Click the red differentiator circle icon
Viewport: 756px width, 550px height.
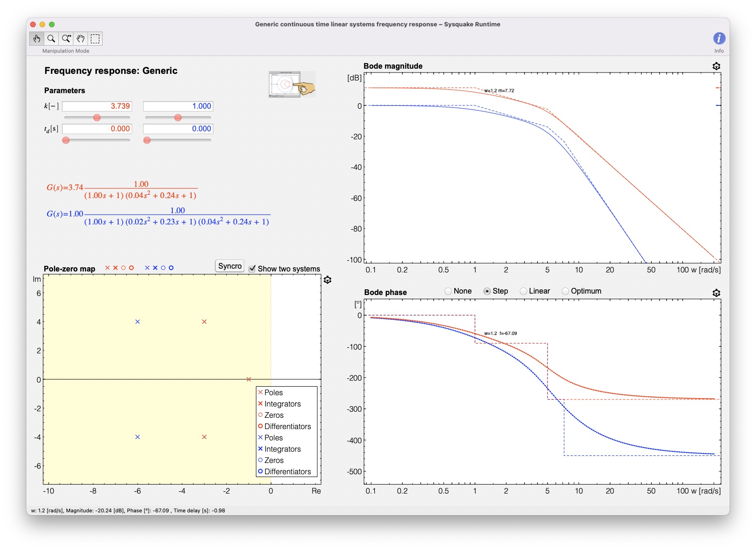[x=132, y=268]
